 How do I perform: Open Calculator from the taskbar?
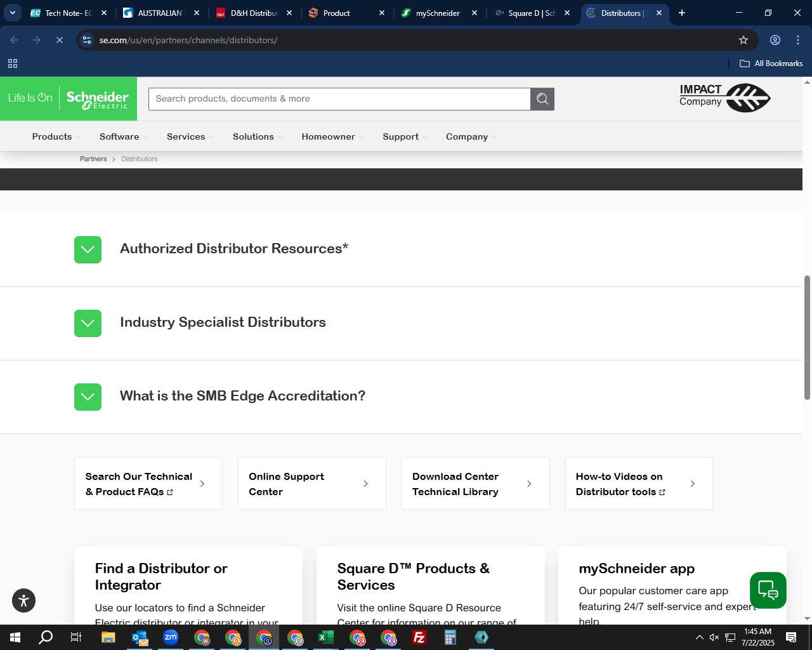pyautogui.click(x=450, y=637)
